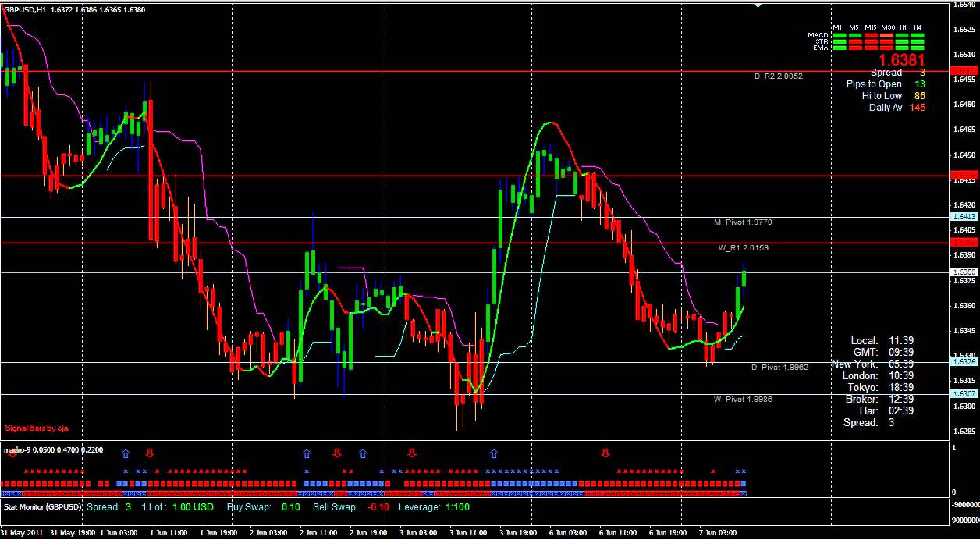Screen dimensions: 980x540
Task: Click the EMA M15 signal bar
Action: point(871,48)
